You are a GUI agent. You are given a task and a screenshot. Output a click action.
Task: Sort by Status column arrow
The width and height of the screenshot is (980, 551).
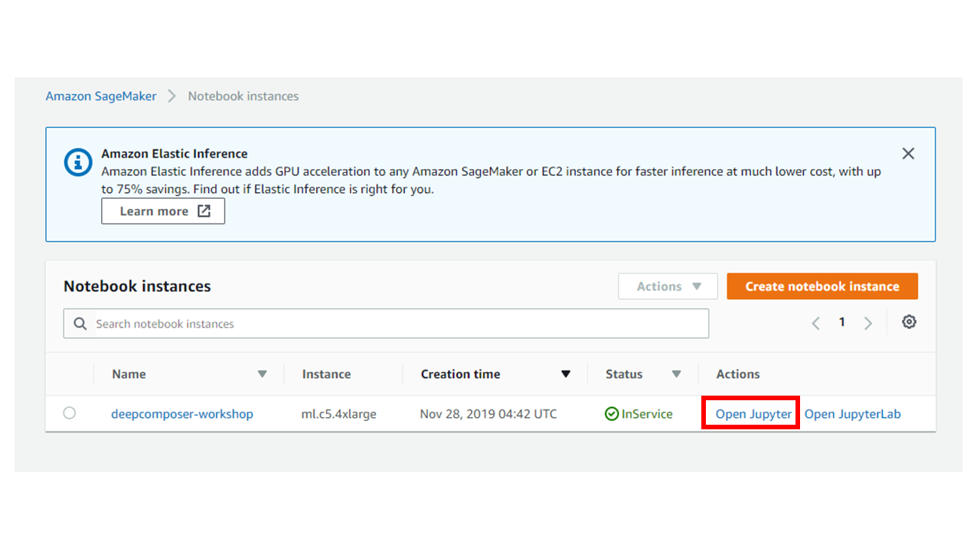(676, 374)
